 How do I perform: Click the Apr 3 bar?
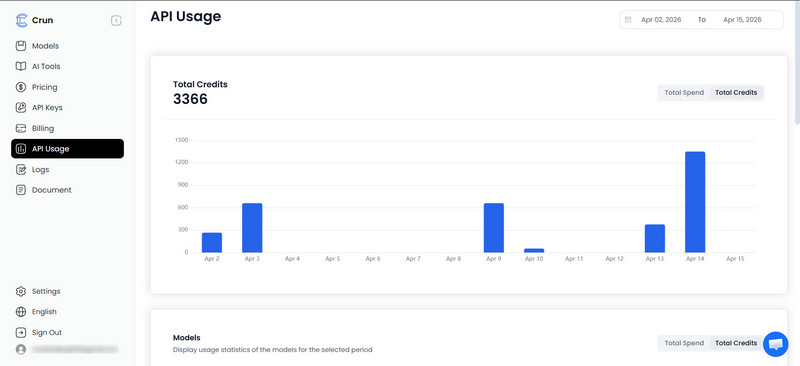click(x=252, y=228)
